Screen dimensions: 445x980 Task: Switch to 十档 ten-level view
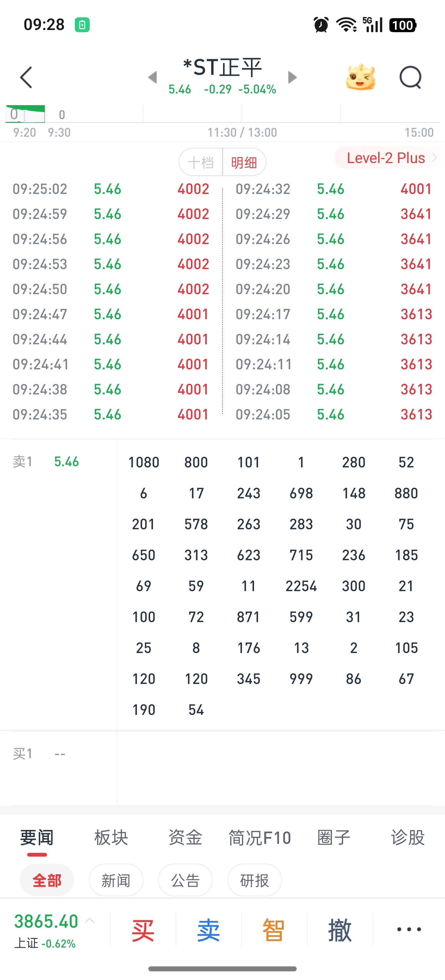click(x=201, y=162)
